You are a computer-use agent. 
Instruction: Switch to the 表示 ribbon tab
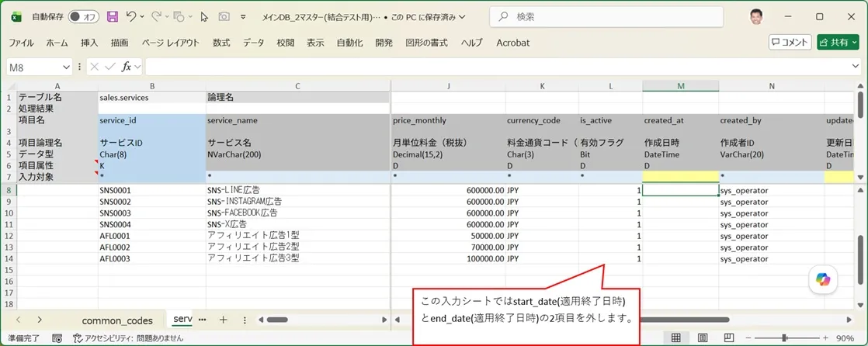[x=315, y=43]
